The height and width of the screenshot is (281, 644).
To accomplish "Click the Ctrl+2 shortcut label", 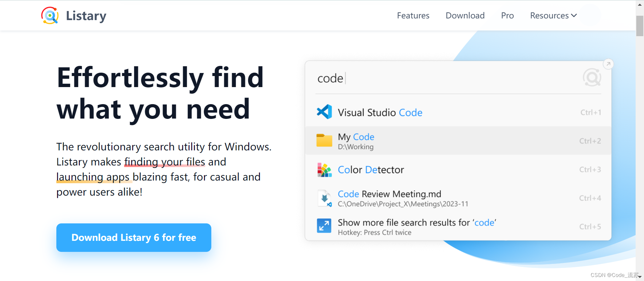I will tap(590, 141).
